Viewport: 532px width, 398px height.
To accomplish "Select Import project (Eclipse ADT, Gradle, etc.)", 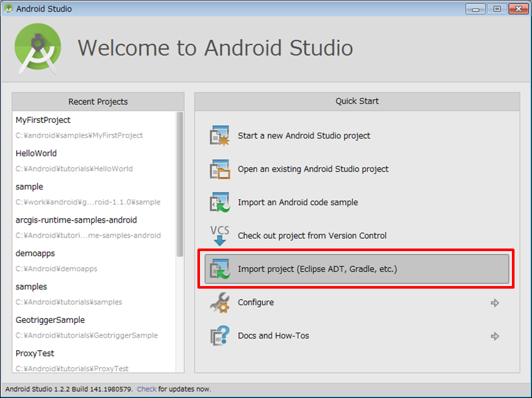I will pos(357,269).
